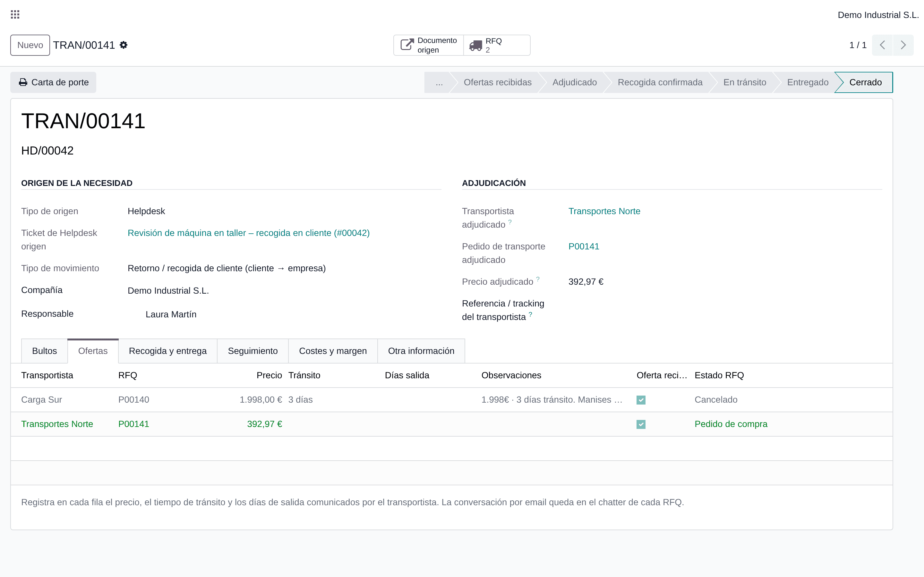Viewport: 924px width, 577px height.
Task: Click the help question mark next to Precio adjudicado
Action: point(538,279)
